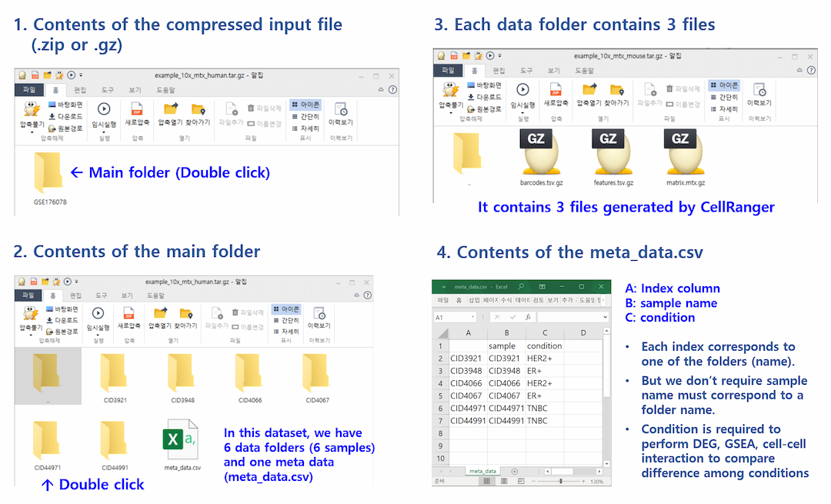Image resolution: width=831 pixels, height=504 pixels.
Task: Open the meta_data.csv file icon
Action: pyautogui.click(x=182, y=440)
